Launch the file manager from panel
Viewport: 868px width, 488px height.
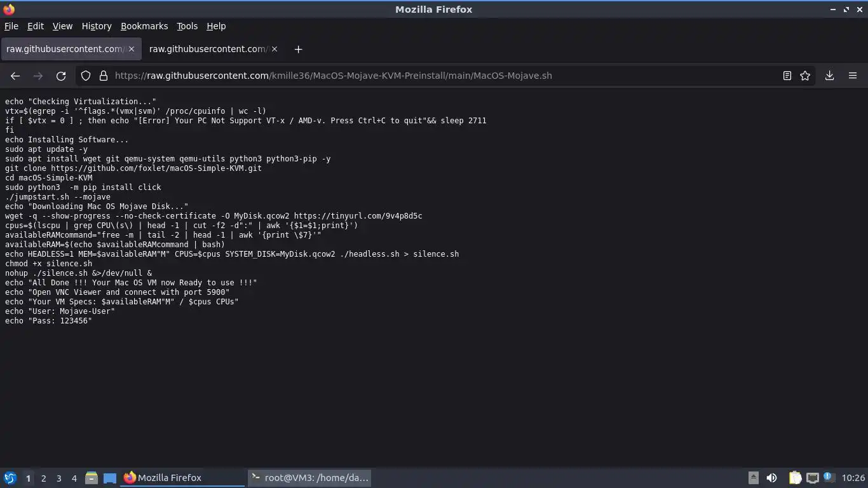point(92,478)
